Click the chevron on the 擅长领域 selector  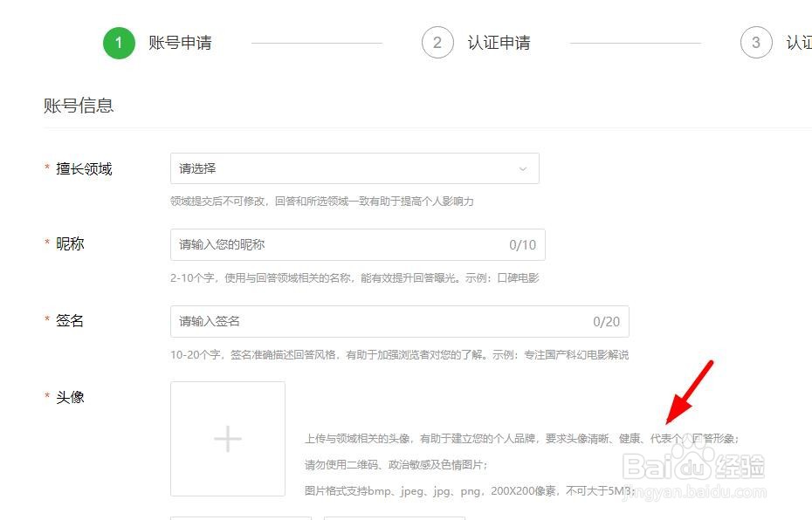(x=521, y=168)
